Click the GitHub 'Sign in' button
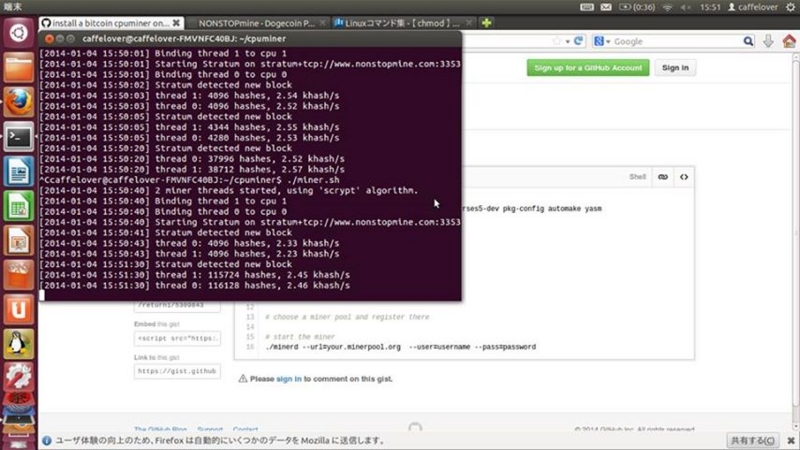The image size is (800, 450). pyautogui.click(x=675, y=67)
